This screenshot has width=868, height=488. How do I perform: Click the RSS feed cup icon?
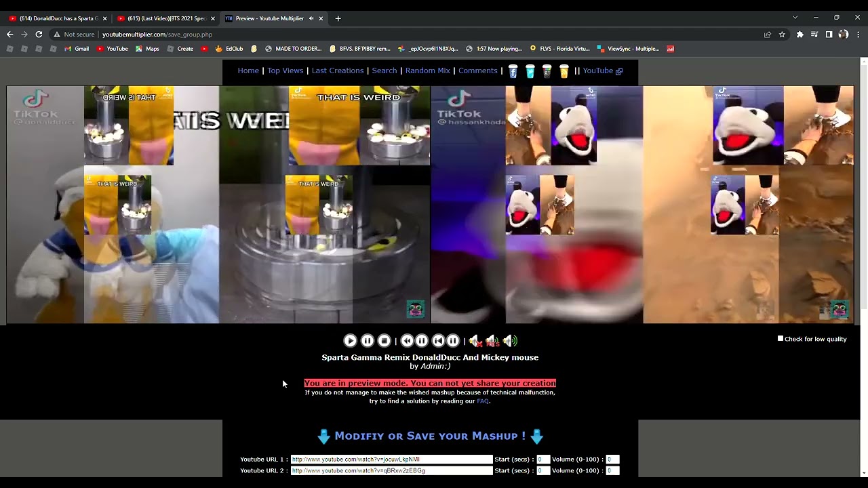564,71
